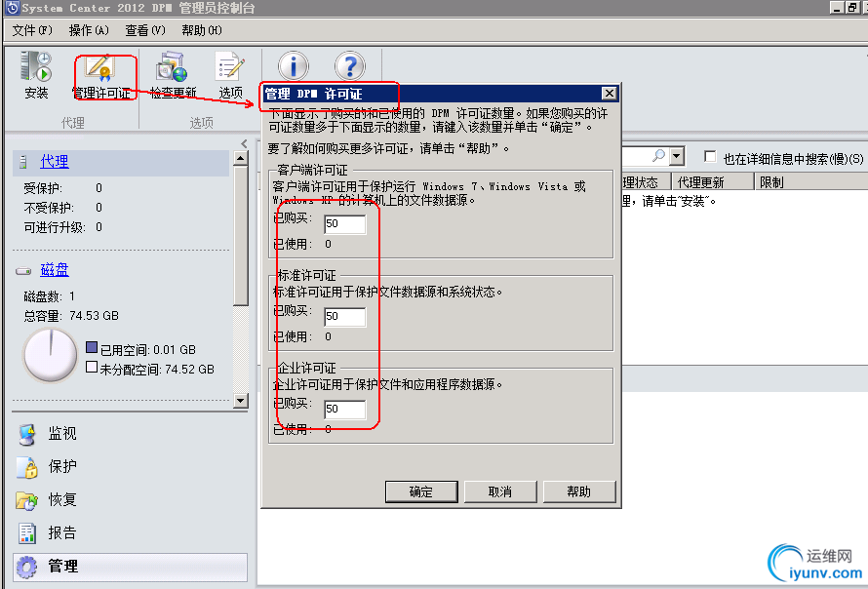Screen dimensions: 868x589
Task: Click the DPM app icon in title bar
Action: [x=12, y=8]
